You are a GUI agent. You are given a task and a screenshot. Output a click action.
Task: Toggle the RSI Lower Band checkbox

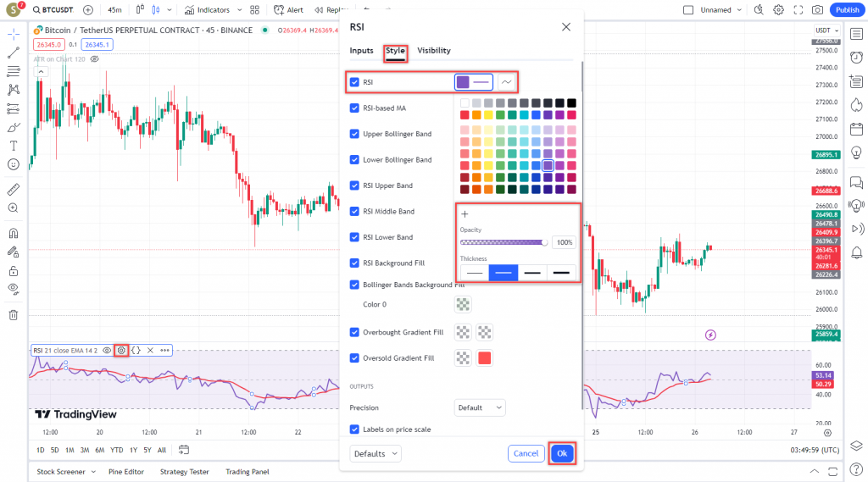(354, 237)
